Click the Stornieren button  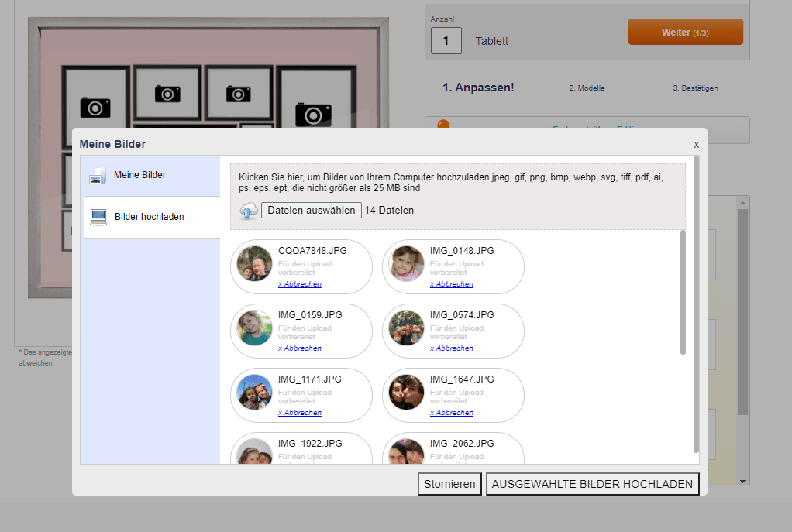(449, 485)
